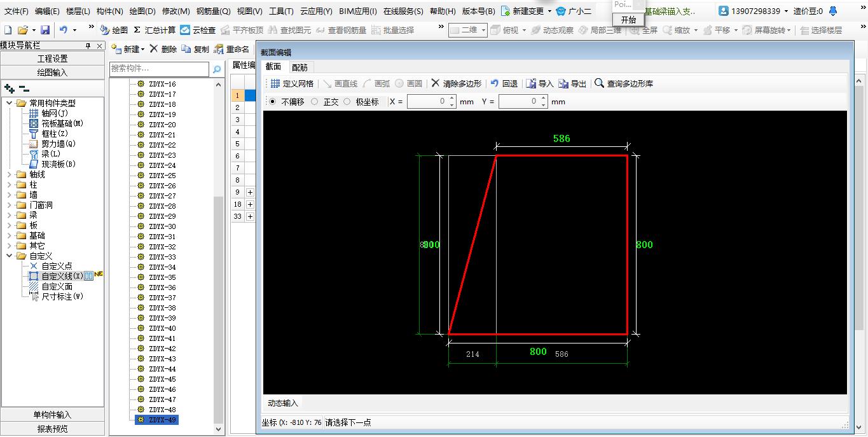Click the undo arrow icon
The image size is (868, 437).
point(64,30)
